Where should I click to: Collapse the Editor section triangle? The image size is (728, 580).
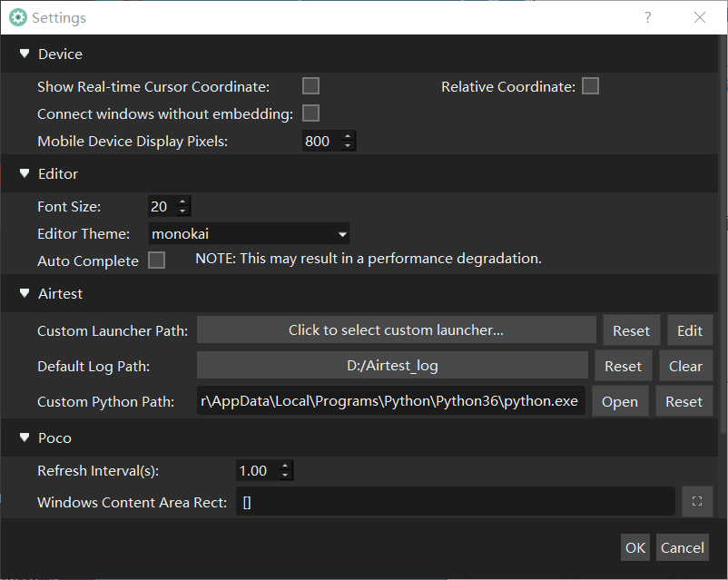click(25, 173)
